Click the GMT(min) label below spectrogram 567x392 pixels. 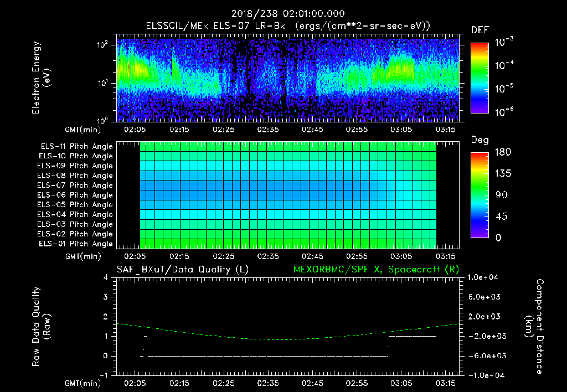point(83,130)
